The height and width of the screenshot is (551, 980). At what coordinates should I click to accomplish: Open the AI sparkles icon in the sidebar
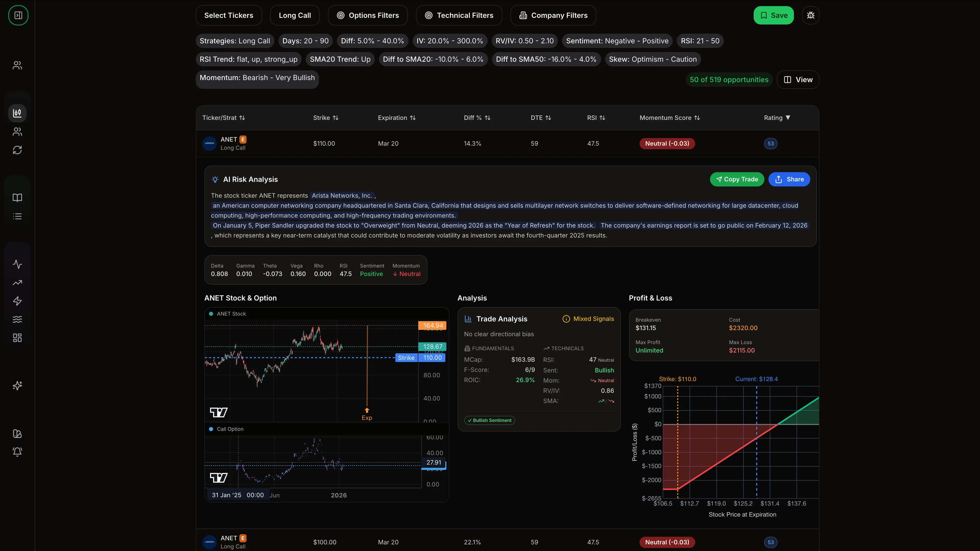18,386
